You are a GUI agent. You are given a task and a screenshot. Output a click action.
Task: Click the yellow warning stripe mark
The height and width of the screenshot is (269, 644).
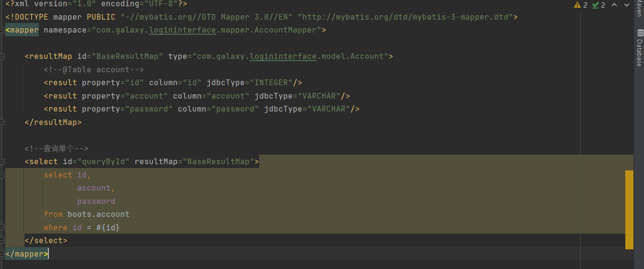(x=629, y=210)
